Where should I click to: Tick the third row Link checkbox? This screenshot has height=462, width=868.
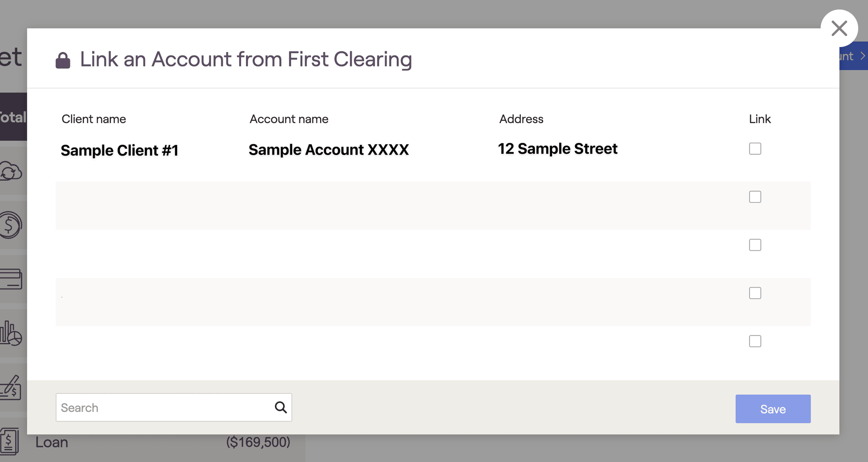(755, 245)
